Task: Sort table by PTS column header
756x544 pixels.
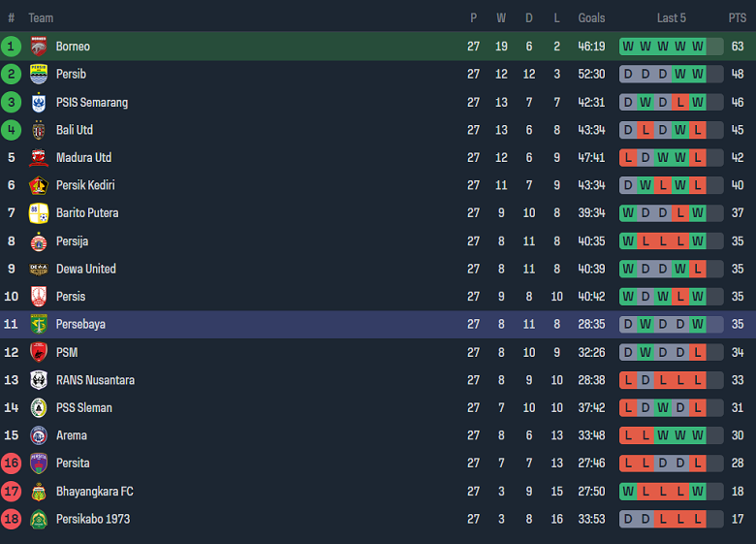Action: 738,17
